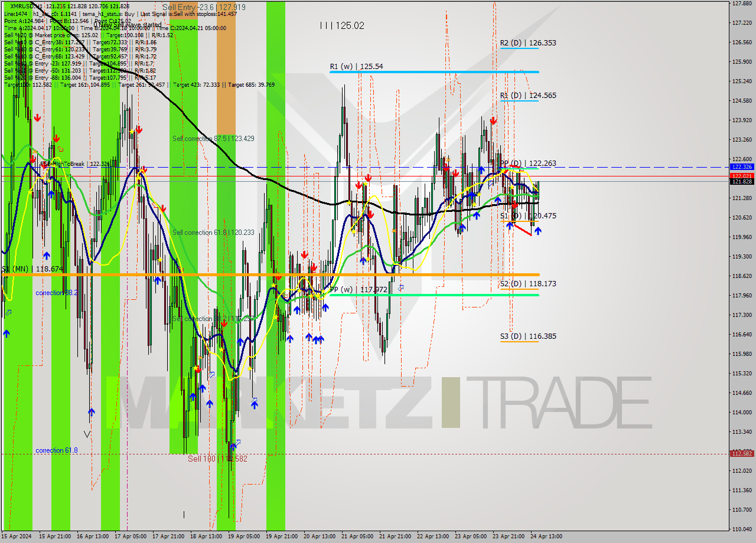The height and width of the screenshot is (543, 756).
Task: Click the 125.240 value on price scale
Action: tap(742, 81)
